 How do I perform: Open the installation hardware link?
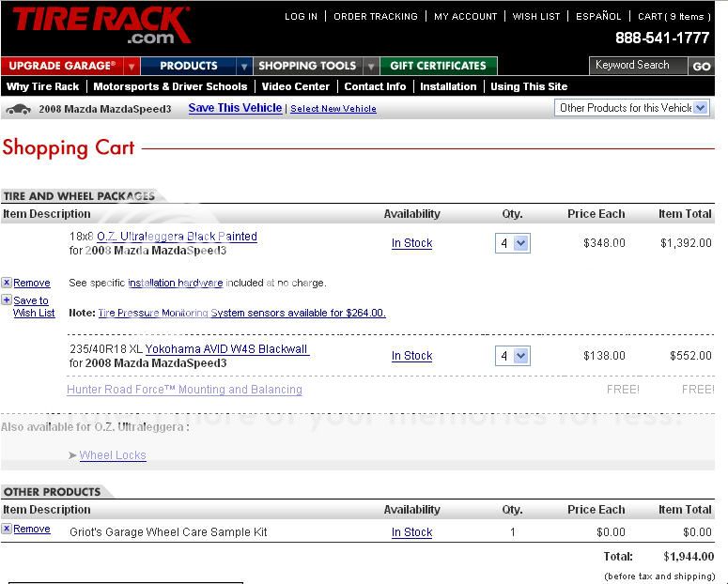pyautogui.click(x=176, y=283)
